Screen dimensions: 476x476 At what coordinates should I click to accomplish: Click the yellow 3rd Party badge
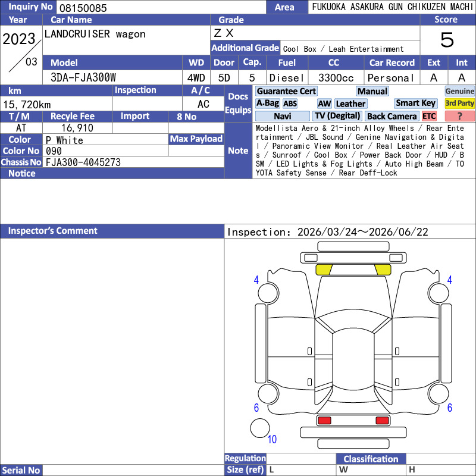(459, 104)
